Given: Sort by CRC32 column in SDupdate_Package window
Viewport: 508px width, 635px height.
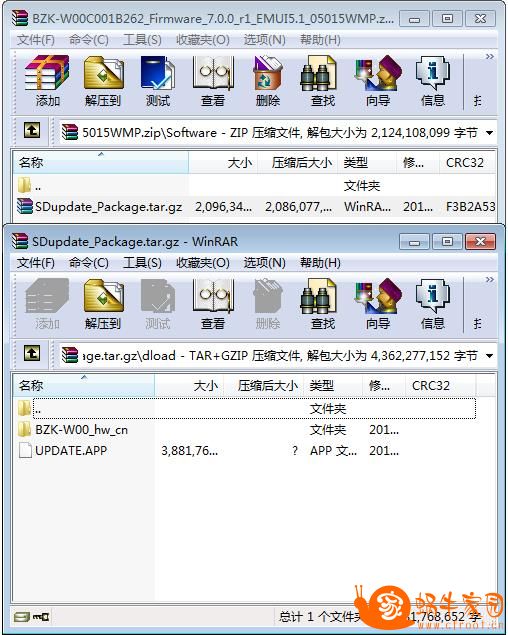Looking at the screenshot, I should point(440,386).
